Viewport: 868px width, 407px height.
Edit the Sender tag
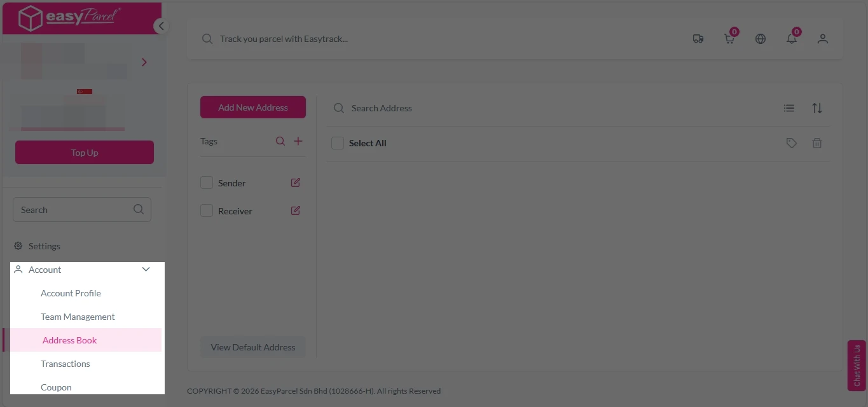click(x=294, y=182)
